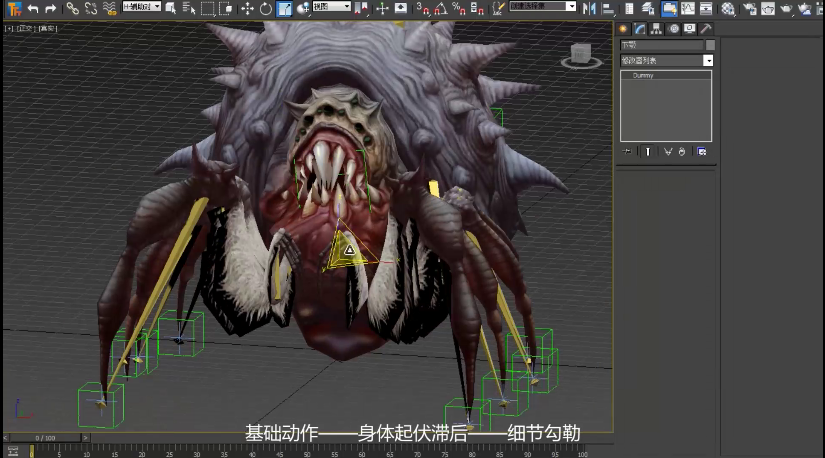825x458 pixels.
Task: Click the Select by Name icon
Action: click(189, 8)
